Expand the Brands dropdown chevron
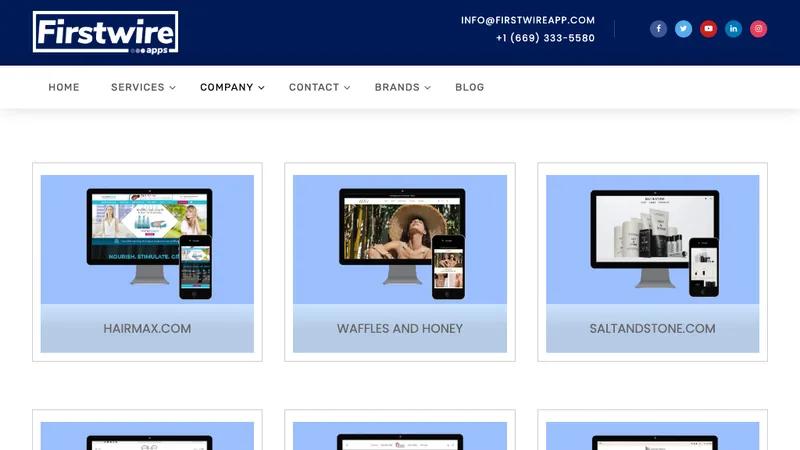 coord(428,88)
